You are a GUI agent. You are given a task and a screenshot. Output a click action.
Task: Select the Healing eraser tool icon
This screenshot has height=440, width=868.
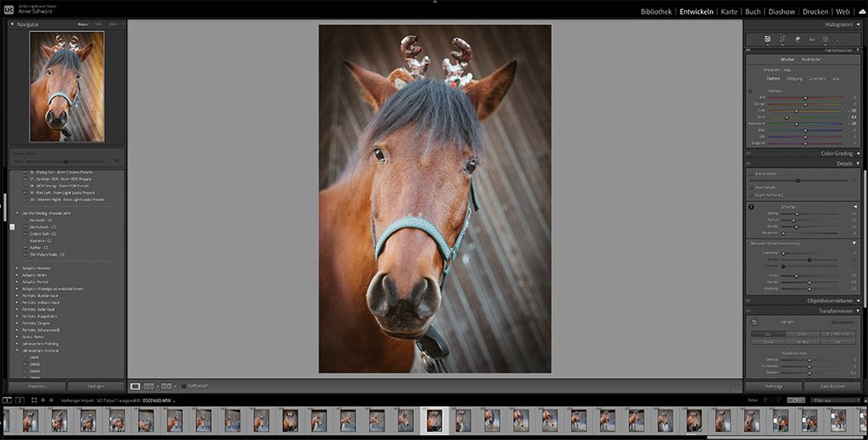click(x=797, y=39)
